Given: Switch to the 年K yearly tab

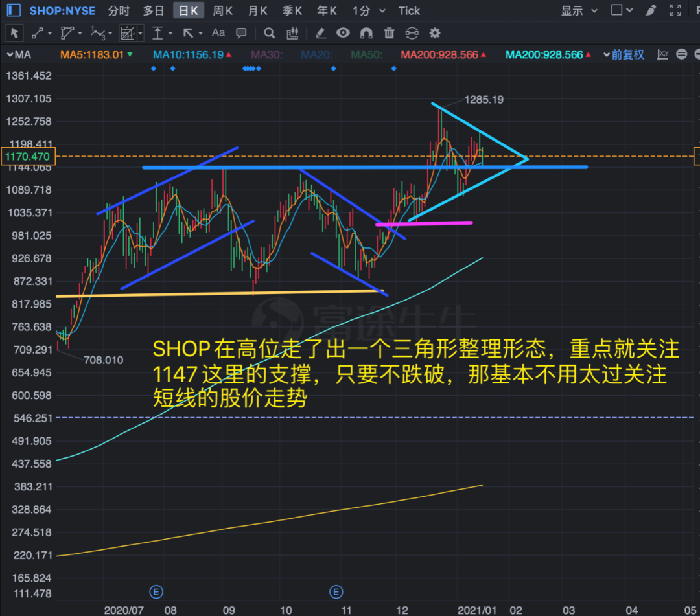Looking at the screenshot, I should click(x=327, y=11).
